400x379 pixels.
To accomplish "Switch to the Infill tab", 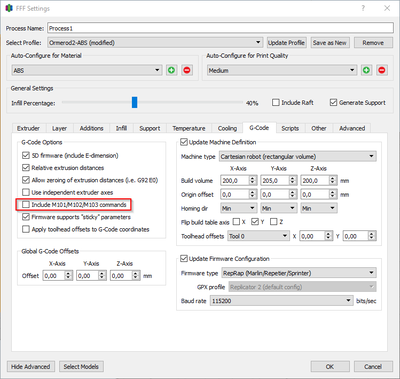I will pos(121,128).
